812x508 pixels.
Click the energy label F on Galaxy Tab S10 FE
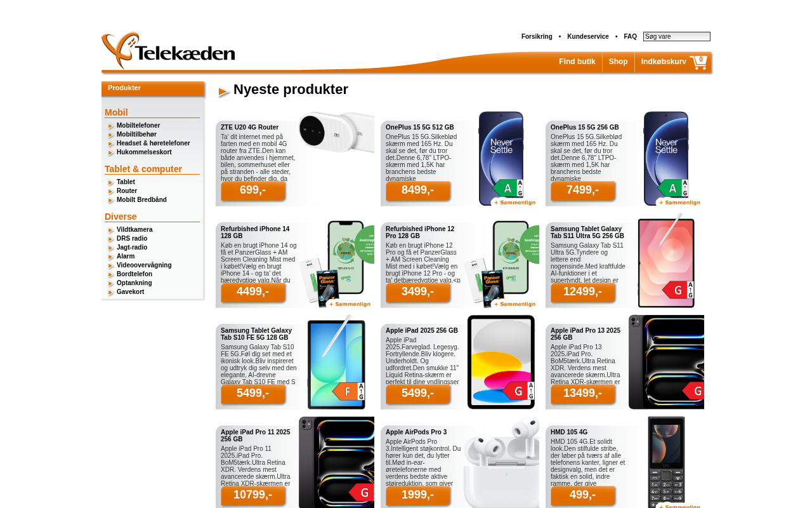[348, 392]
